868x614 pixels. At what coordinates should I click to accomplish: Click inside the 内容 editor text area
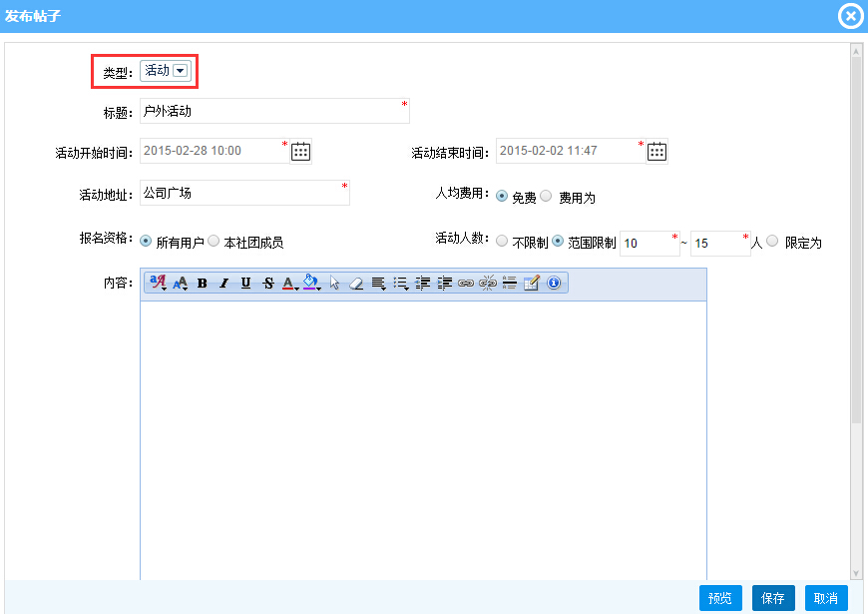tap(423, 440)
